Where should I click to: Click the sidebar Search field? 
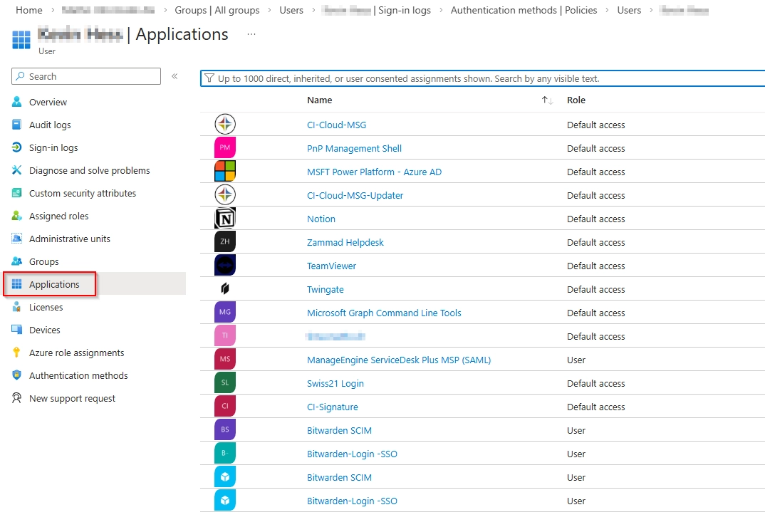(85, 76)
